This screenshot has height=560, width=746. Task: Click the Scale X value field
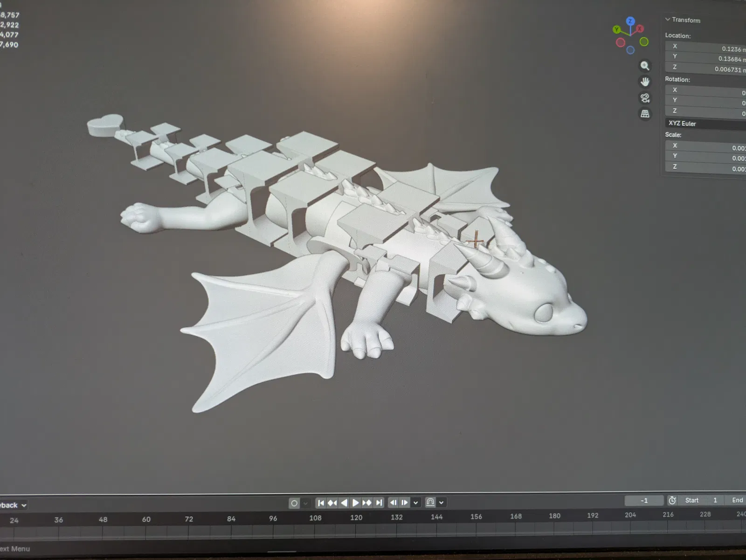pyautogui.click(x=705, y=147)
